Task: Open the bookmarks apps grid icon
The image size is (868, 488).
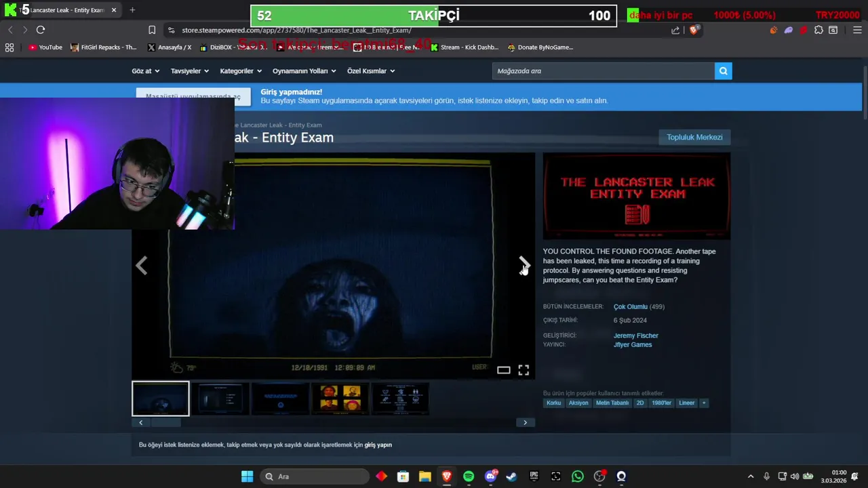Action: (x=9, y=47)
